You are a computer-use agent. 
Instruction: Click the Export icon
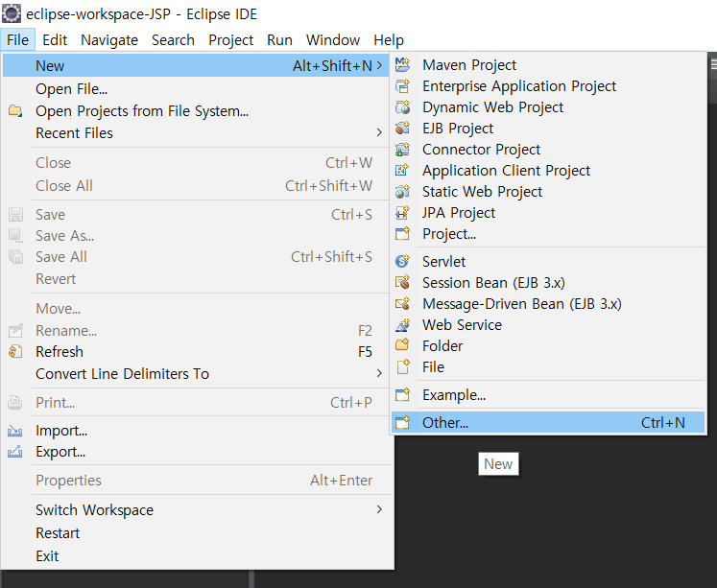click(15, 452)
